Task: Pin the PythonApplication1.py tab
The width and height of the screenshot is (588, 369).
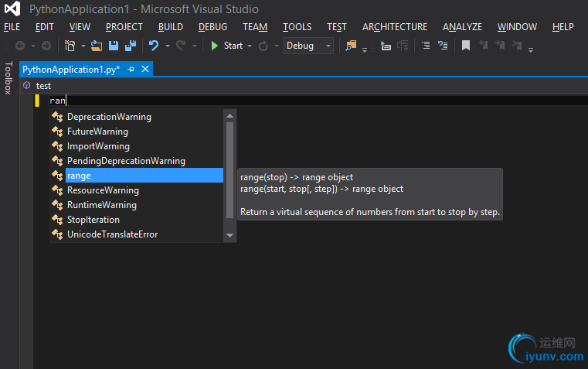Action: [131, 70]
